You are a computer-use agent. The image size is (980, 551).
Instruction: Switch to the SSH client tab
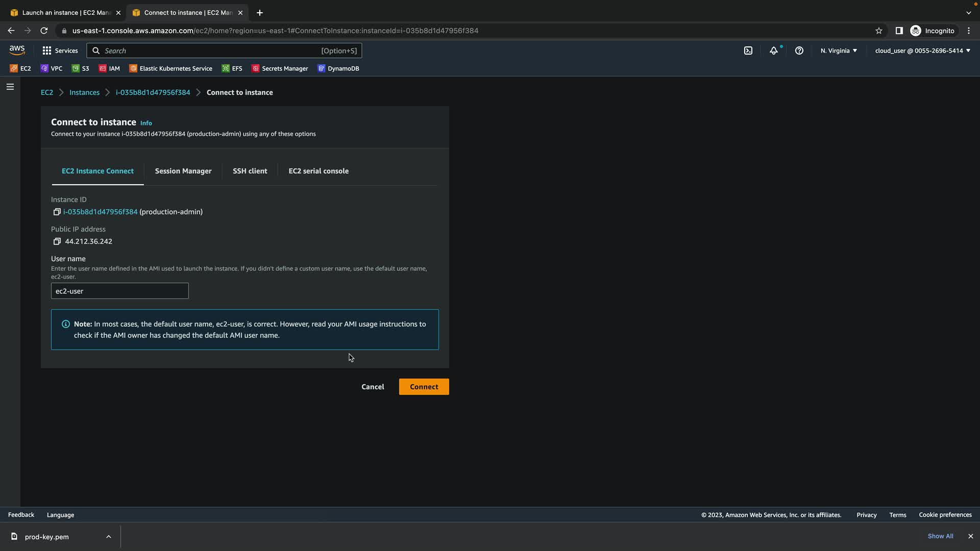tap(250, 171)
